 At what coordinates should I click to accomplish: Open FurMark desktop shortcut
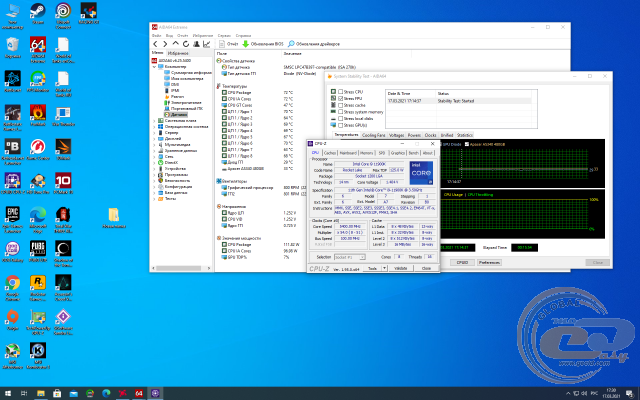tap(38, 115)
